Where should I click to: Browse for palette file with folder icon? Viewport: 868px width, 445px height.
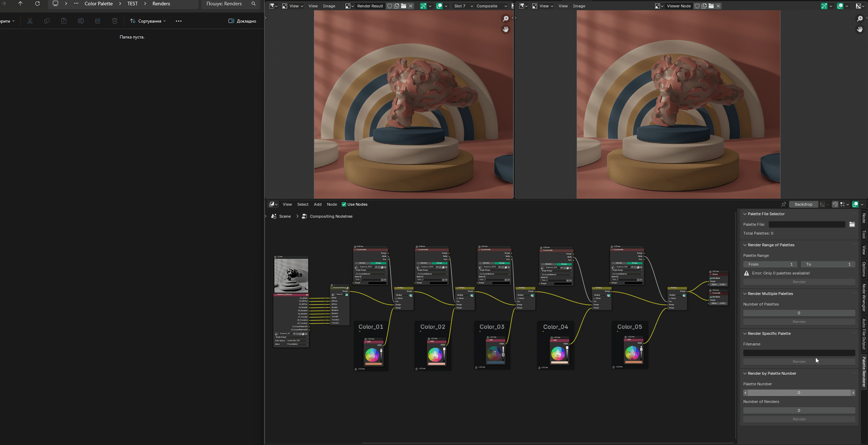point(852,224)
